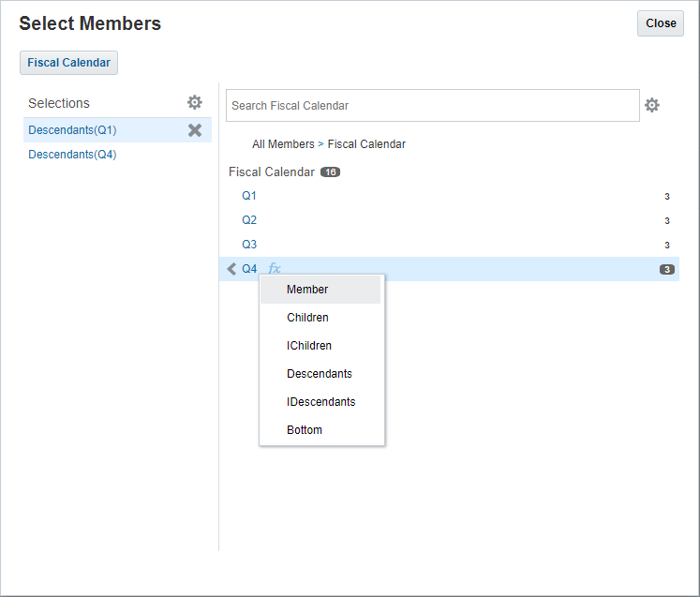Click the 16 count badge beside Fiscal Calendar
Screen dimensions: 700x597
point(331,172)
